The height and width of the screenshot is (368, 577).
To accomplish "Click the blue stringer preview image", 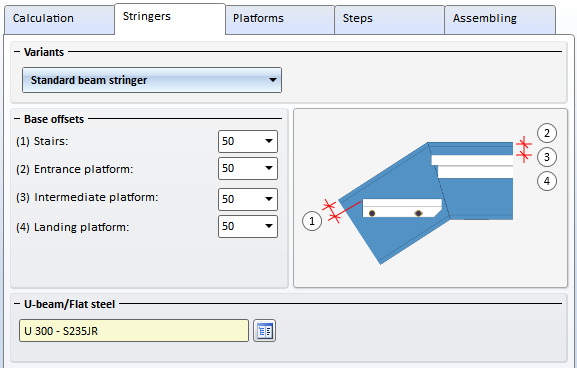I will [x=426, y=203].
